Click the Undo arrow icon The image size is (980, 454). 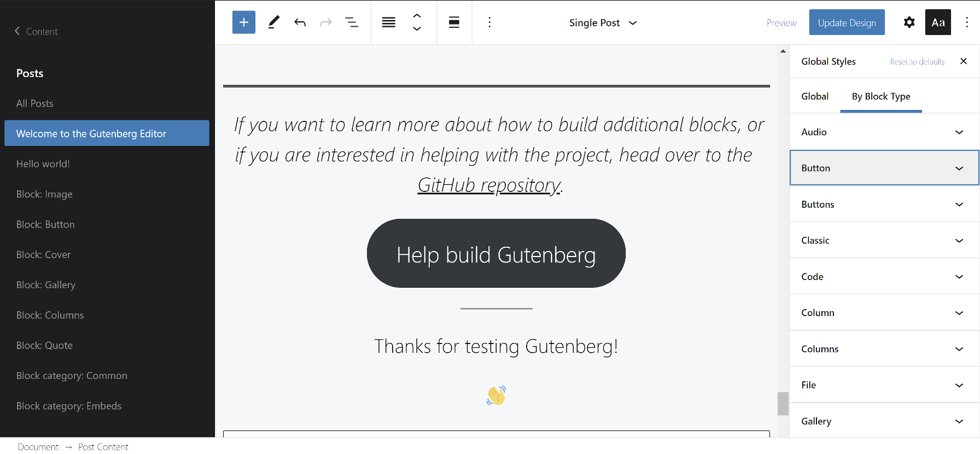pyautogui.click(x=300, y=22)
